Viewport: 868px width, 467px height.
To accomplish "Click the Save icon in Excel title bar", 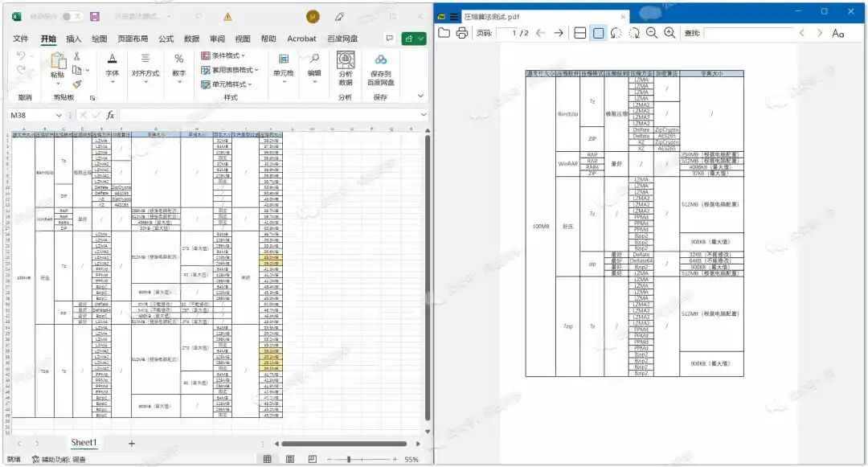I will pyautogui.click(x=95, y=17).
